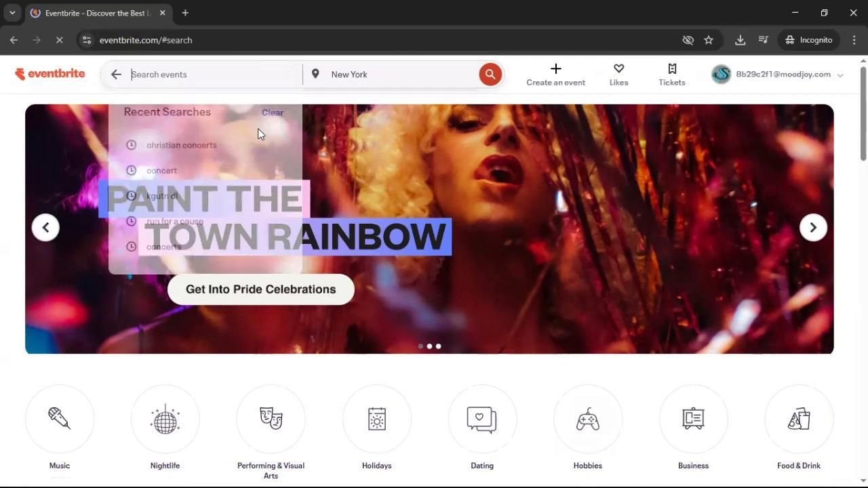
Task: Click the Search events input field
Action: [214, 75]
